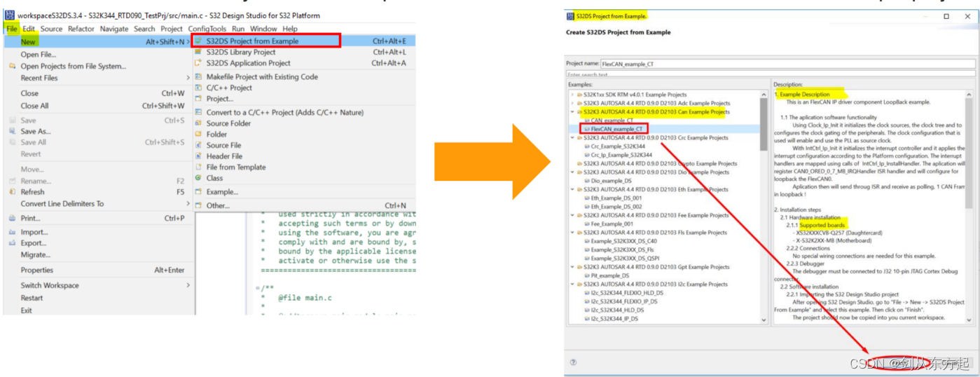Open the File menu
This screenshot has height=377, width=980.
12,29
